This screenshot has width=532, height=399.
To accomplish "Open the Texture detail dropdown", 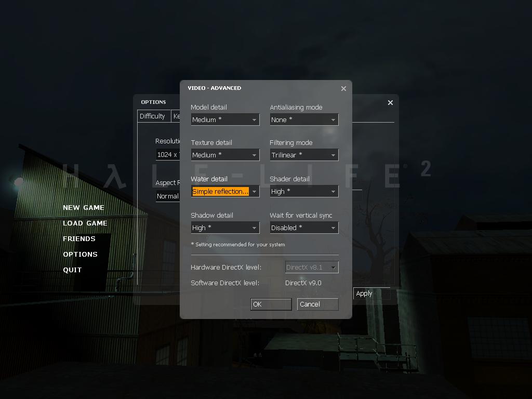I will click(225, 155).
